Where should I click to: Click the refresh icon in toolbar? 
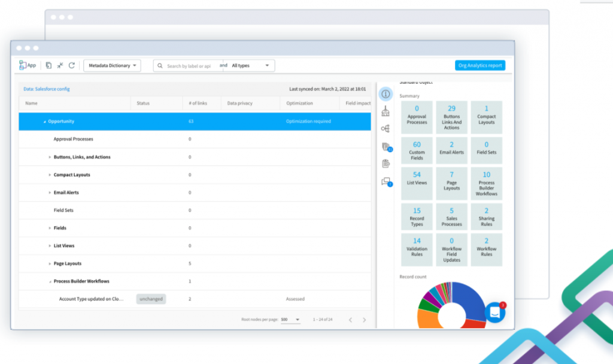point(72,65)
